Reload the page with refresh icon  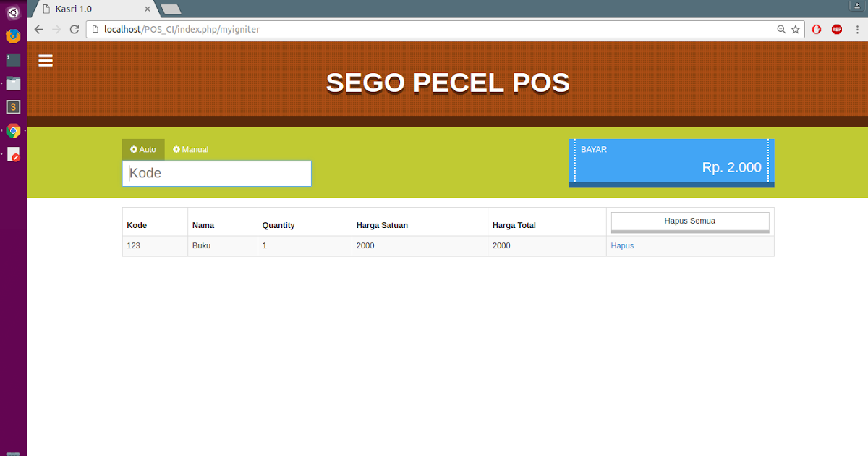coord(75,30)
